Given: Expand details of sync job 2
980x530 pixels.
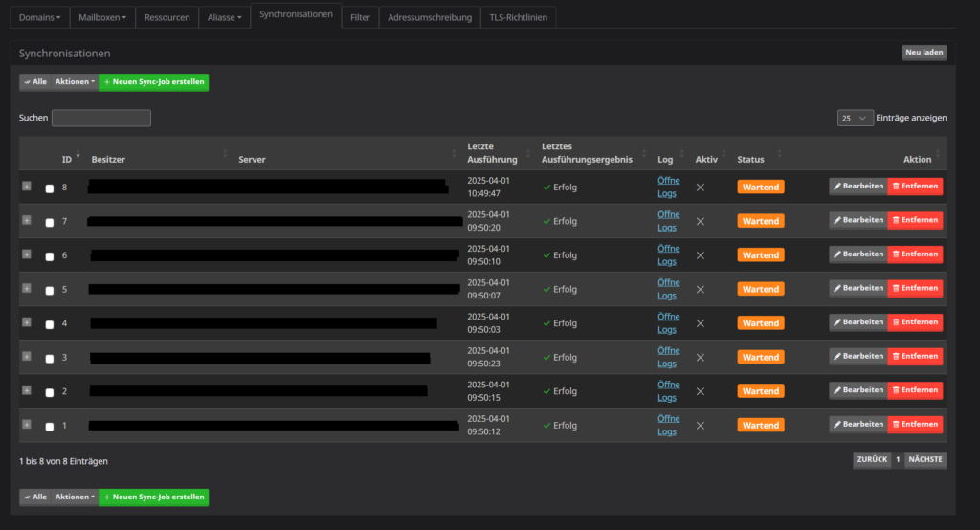Looking at the screenshot, I should click(x=26, y=390).
